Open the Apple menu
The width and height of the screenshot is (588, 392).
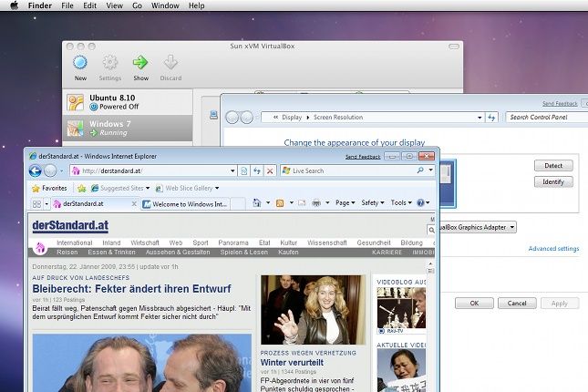14,5
